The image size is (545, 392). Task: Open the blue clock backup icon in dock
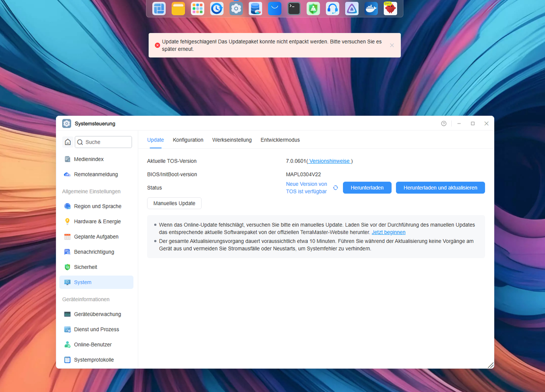tap(217, 9)
